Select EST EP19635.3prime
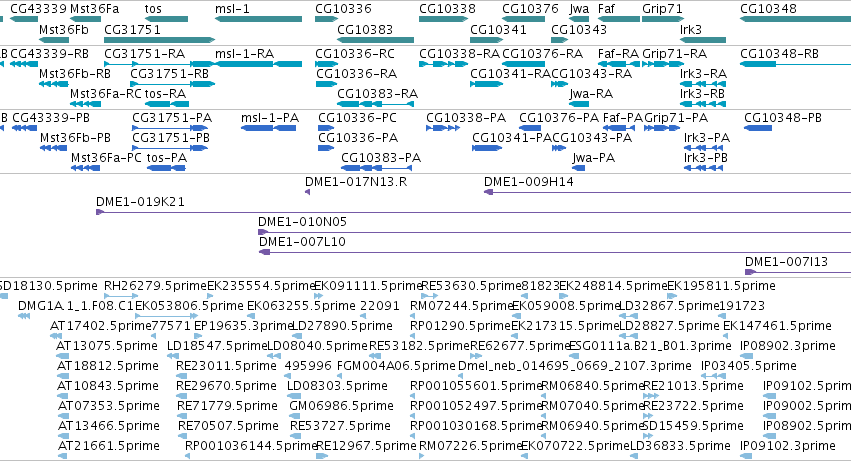Viewport: 851px width, 461px height. click(x=197, y=336)
